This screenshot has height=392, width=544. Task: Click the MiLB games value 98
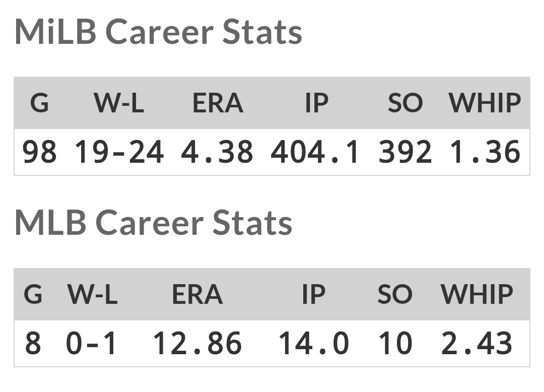pos(40,152)
